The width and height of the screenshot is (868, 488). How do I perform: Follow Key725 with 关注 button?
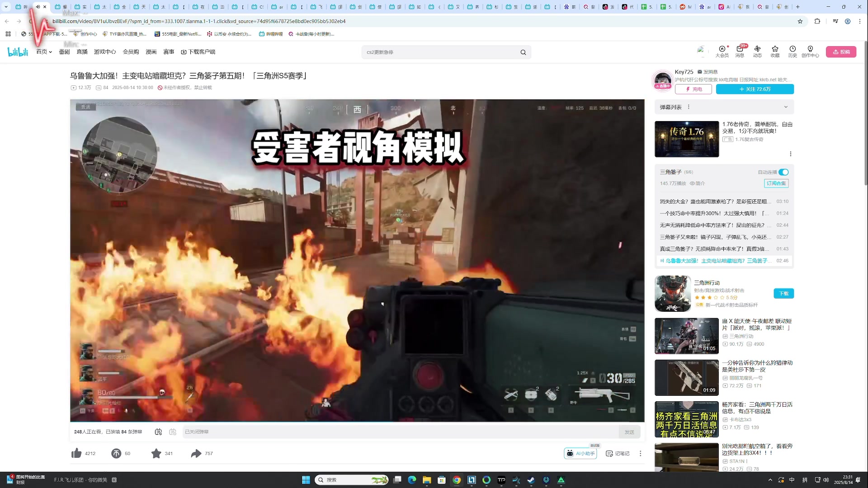(755, 89)
